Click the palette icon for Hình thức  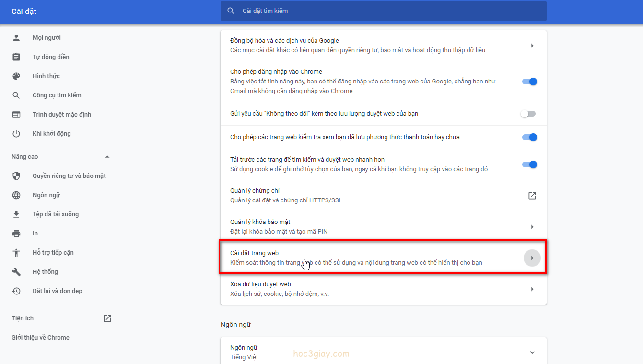[x=16, y=76]
